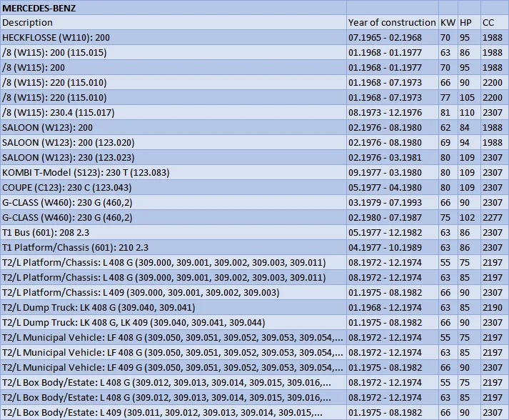Select KOMBI T-Model (S123): 230 T row
Screen dimensions: 509x420
click(254, 172)
